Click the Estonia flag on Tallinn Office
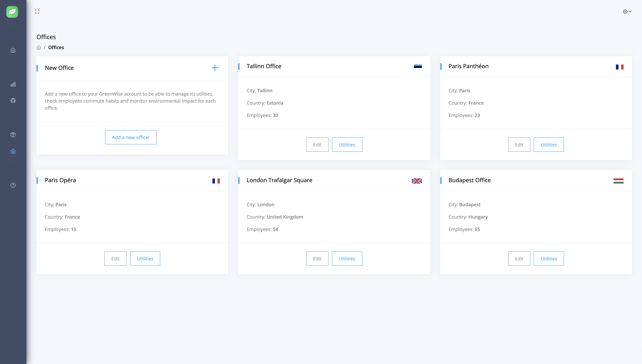642x364 pixels. (x=418, y=66)
